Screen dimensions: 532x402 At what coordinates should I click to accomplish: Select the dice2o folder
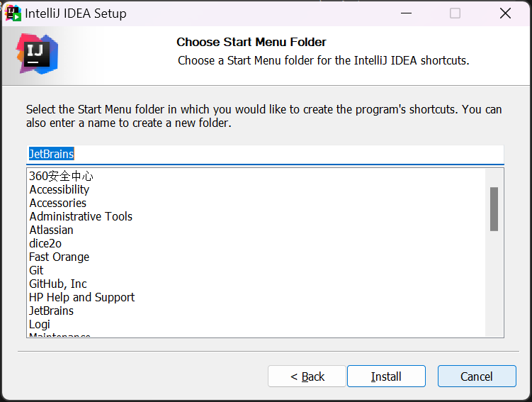click(45, 243)
